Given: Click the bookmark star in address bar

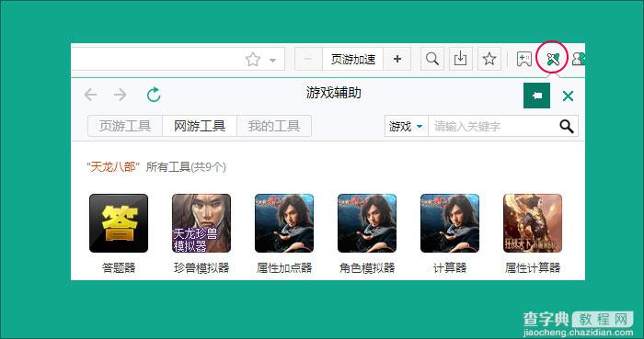Looking at the screenshot, I should click(253, 60).
